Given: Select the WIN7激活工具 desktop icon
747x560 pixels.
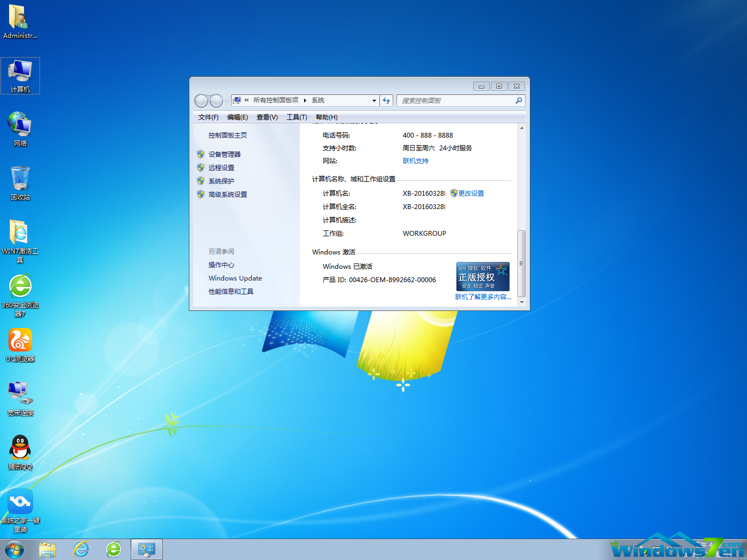Looking at the screenshot, I should click(20, 241).
